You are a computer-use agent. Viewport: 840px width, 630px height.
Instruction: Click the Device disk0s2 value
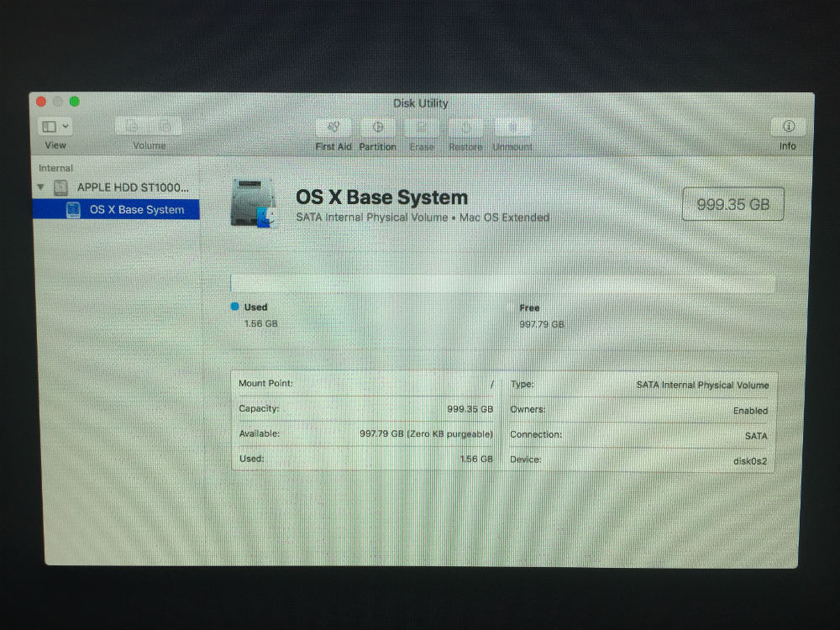(x=750, y=461)
